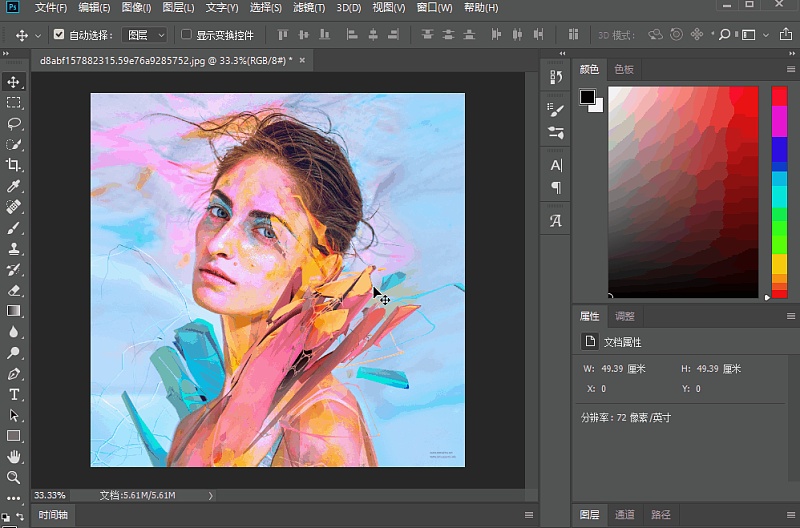Click the 33.33% zoom level field

click(x=50, y=495)
